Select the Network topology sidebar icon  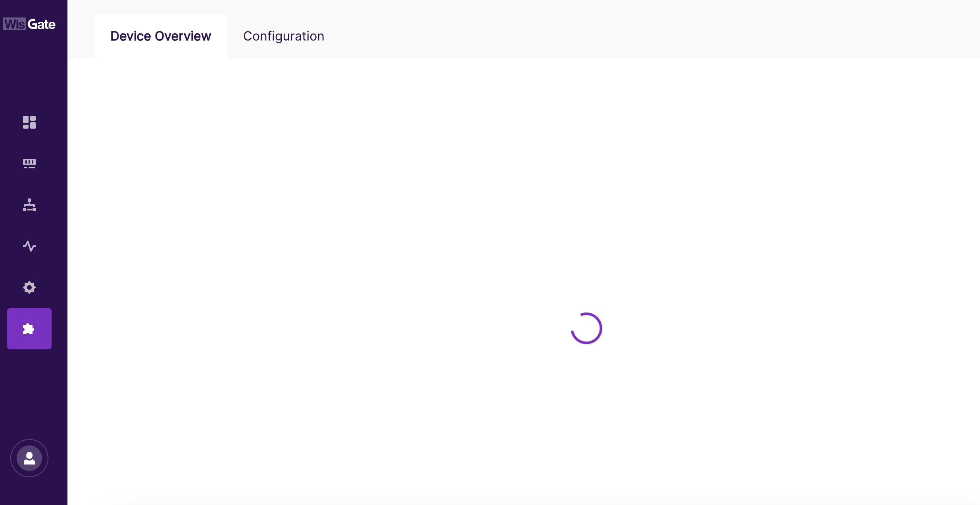(29, 205)
